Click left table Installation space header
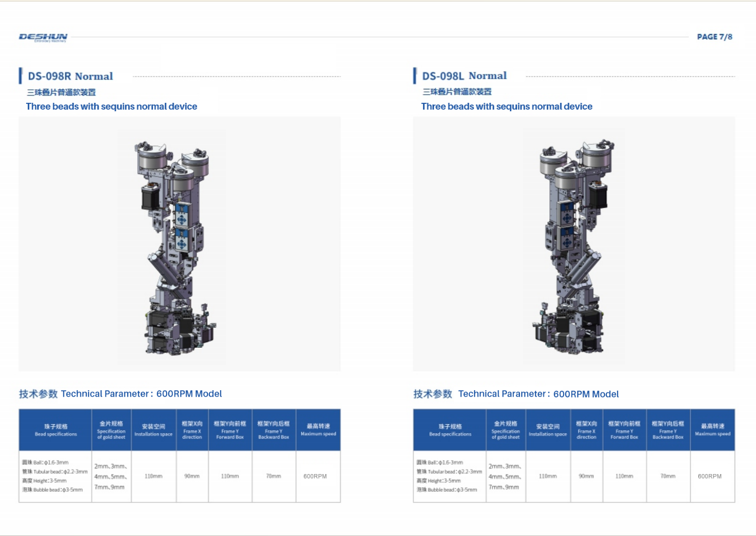The height and width of the screenshot is (536, 756). click(x=153, y=430)
